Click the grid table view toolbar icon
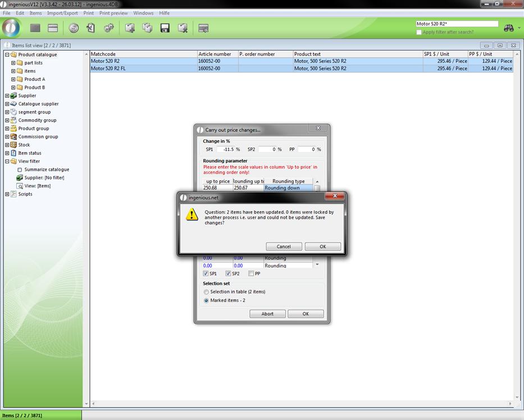 pyautogui.click(x=35, y=28)
